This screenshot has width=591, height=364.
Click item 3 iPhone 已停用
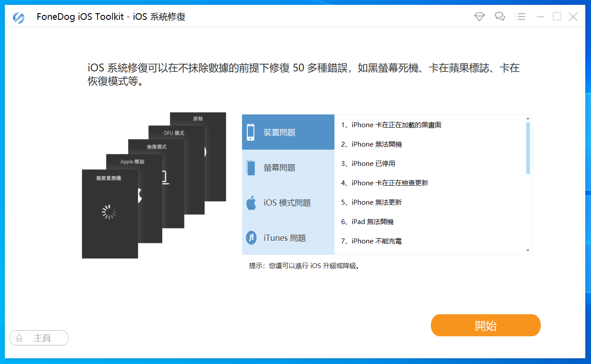[368, 164]
